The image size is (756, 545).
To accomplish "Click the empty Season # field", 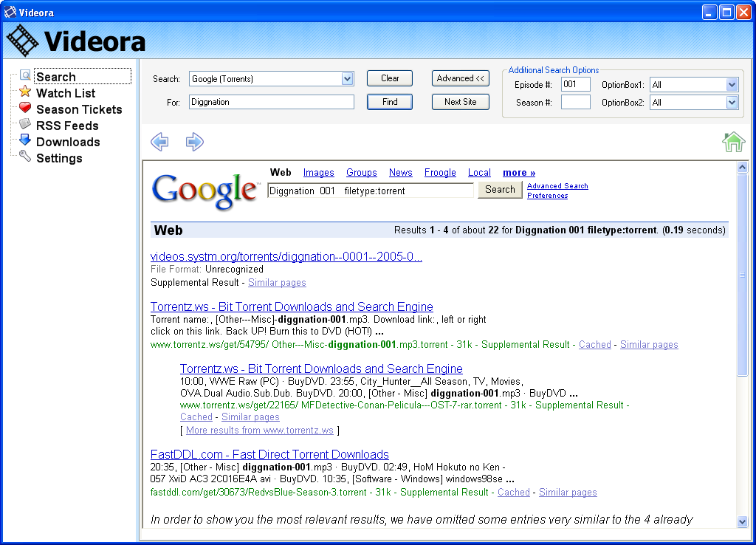I will click(576, 102).
